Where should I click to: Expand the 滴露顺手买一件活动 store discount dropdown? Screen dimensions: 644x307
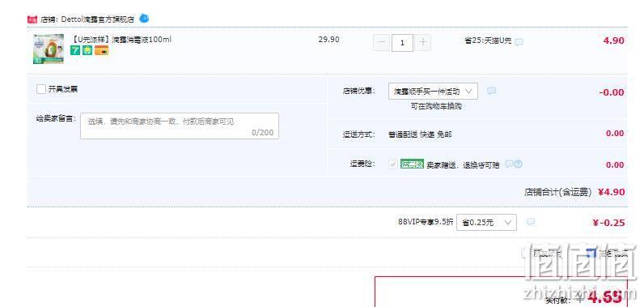(433, 92)
